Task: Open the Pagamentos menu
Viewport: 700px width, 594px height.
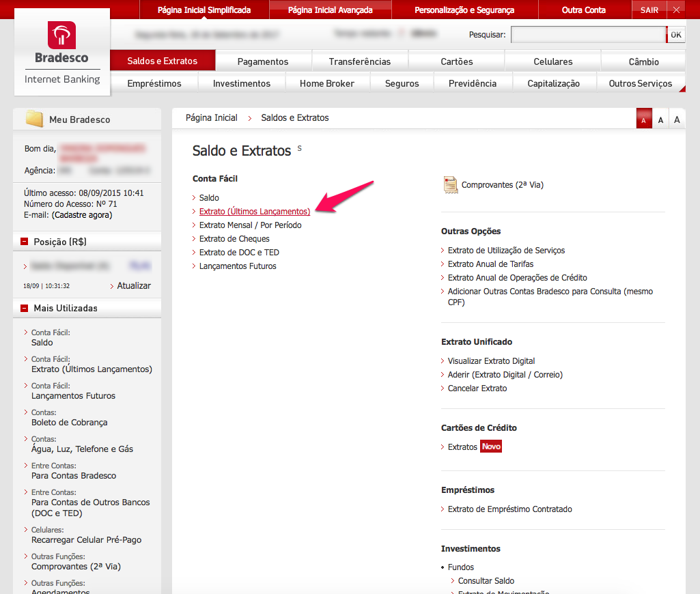Action: [263, 61]
